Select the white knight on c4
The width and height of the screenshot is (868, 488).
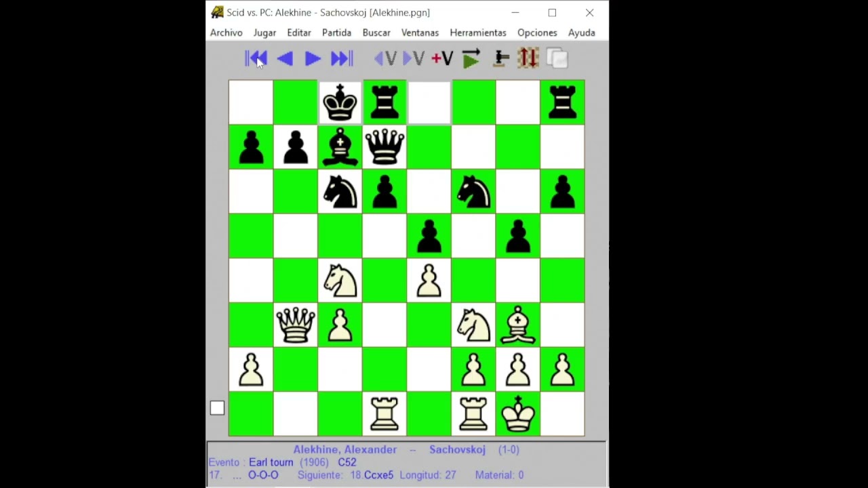point(340,281)
